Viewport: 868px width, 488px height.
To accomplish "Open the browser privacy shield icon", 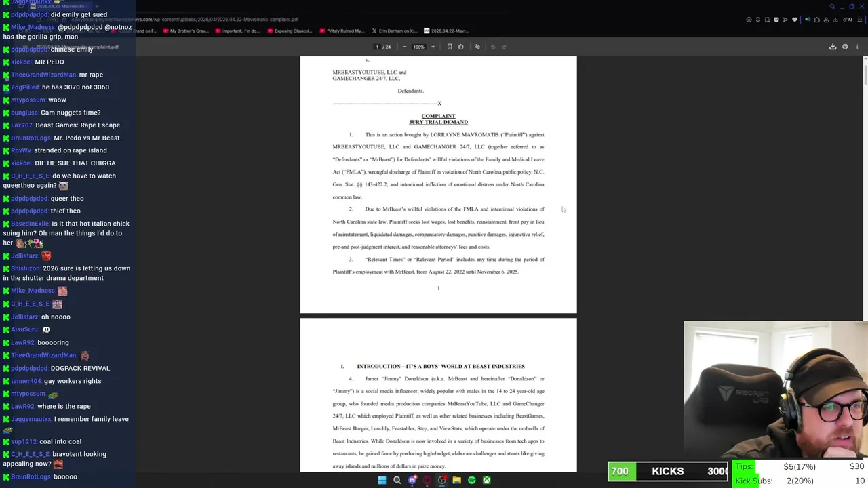I will point(776,20).
